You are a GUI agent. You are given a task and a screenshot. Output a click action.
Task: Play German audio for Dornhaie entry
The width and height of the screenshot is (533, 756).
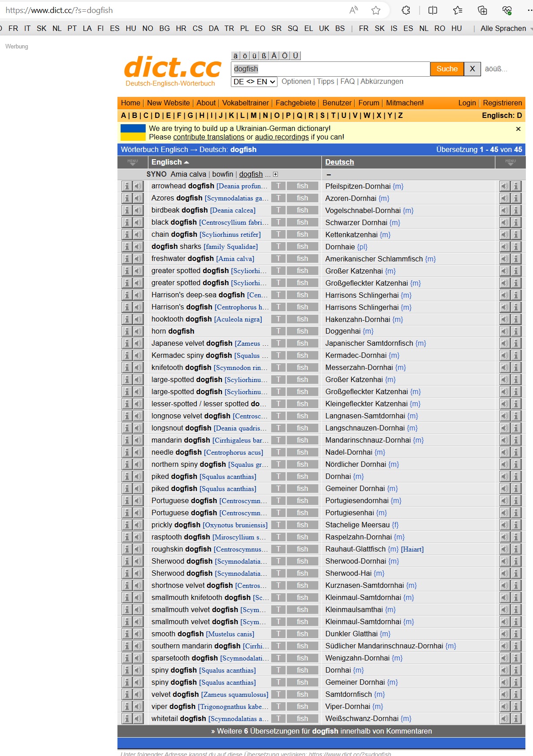505,247
